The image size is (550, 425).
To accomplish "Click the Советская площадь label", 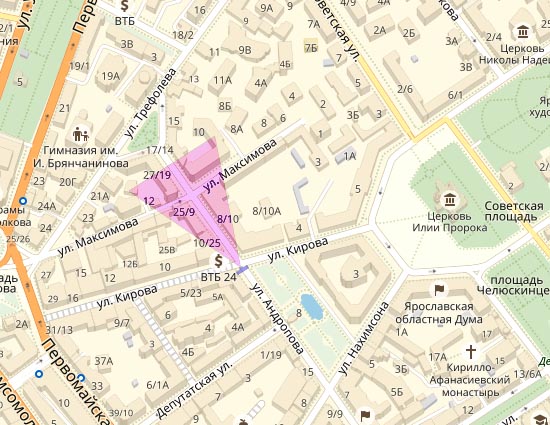I will (514, 211).
